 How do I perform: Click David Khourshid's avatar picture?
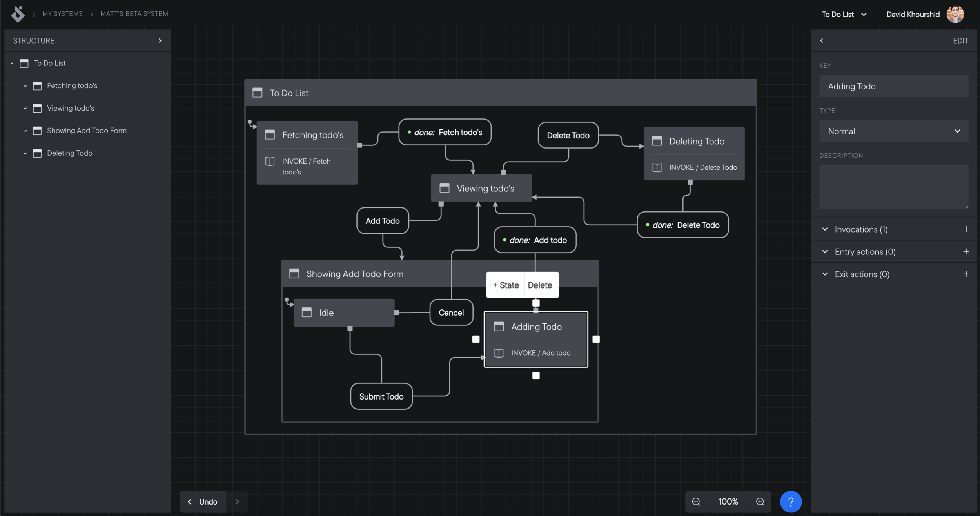click(x=955, y=15)
